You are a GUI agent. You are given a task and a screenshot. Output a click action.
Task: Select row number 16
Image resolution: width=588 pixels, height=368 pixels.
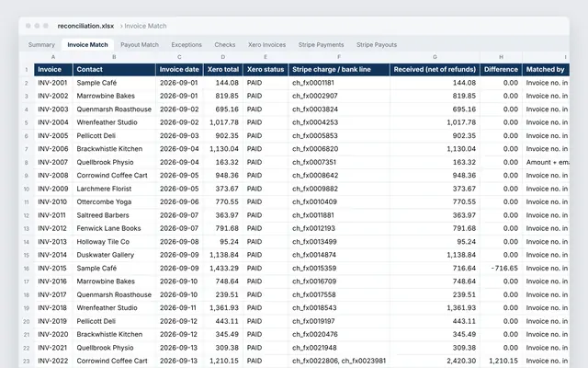point(27,269)
